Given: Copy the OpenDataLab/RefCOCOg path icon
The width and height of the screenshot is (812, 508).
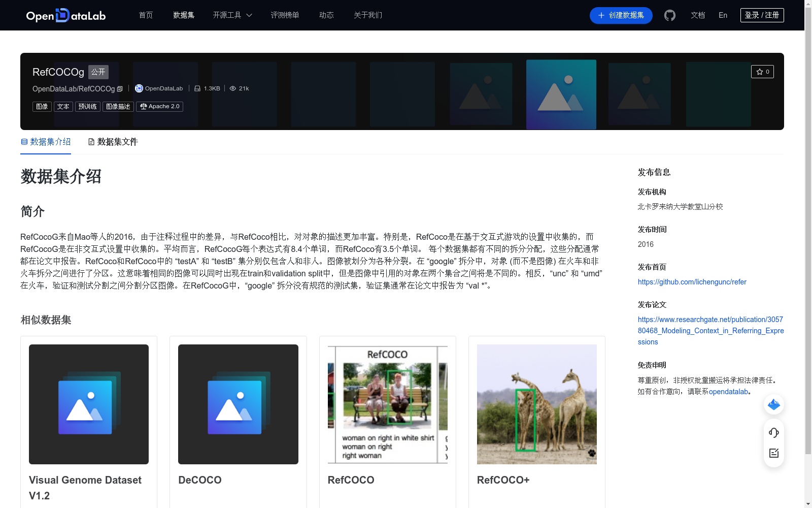Looking at the screenshot, I should pos(120,89).
